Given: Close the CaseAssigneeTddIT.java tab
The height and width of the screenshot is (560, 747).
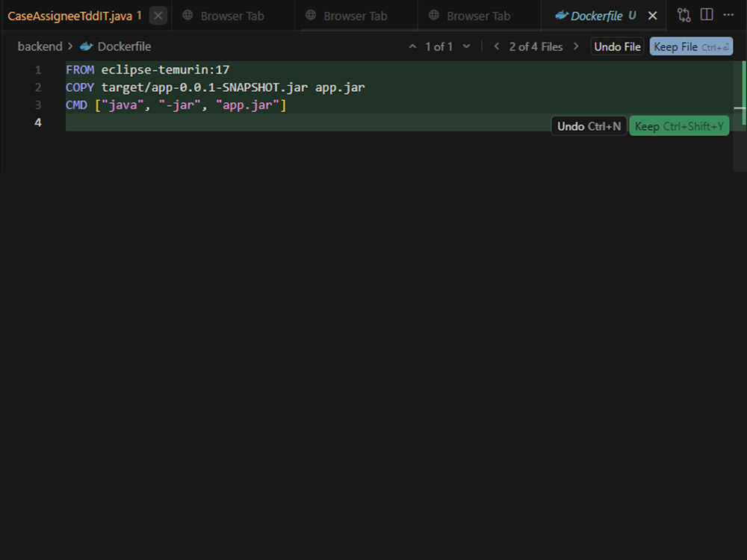Looking at the screenshot, I should click(158, 16).
